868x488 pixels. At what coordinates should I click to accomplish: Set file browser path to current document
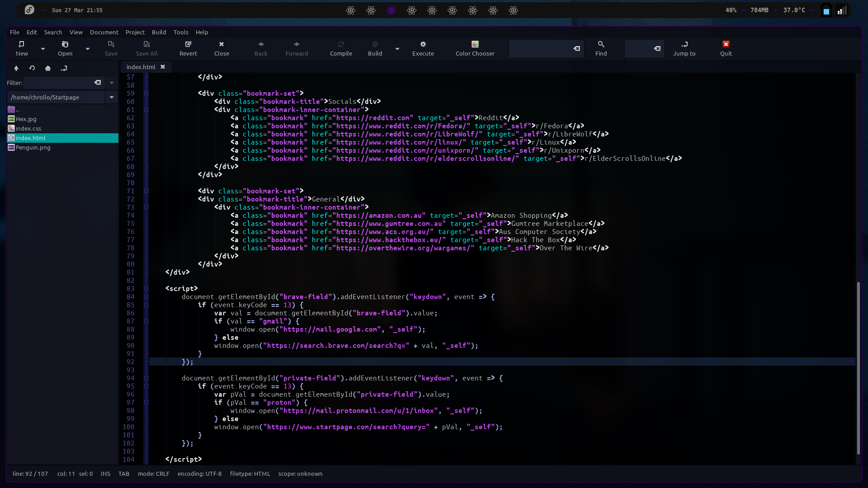pyautogui.click(x=64, y=68)
